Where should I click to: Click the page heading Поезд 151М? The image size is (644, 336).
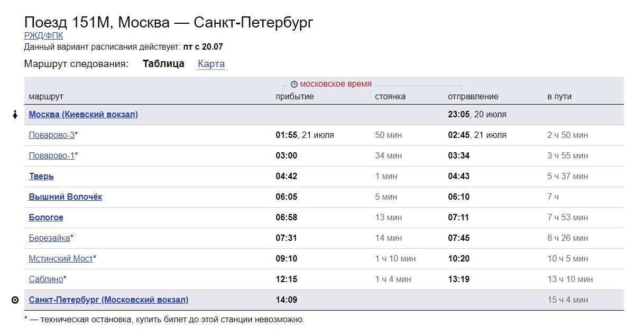tap(169, 23)
